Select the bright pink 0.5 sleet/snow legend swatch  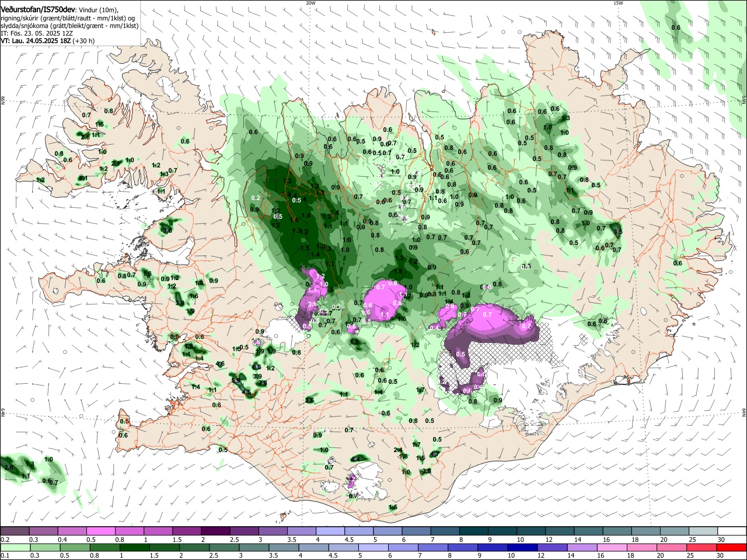[100, 531]
